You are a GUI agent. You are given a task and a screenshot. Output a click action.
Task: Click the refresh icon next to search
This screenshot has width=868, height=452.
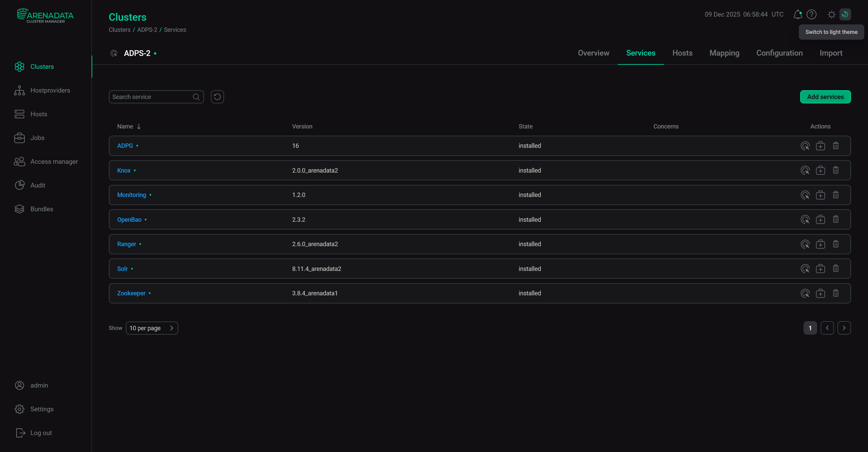pyautogui.click(x=217, y=97)
